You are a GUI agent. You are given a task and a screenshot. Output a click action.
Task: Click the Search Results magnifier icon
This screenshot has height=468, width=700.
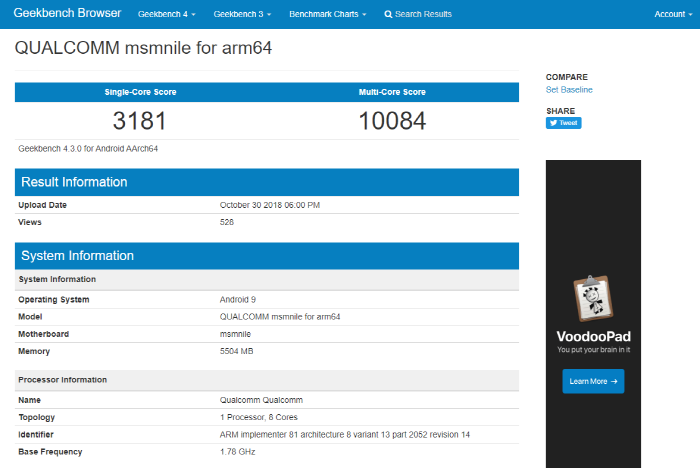388,14
